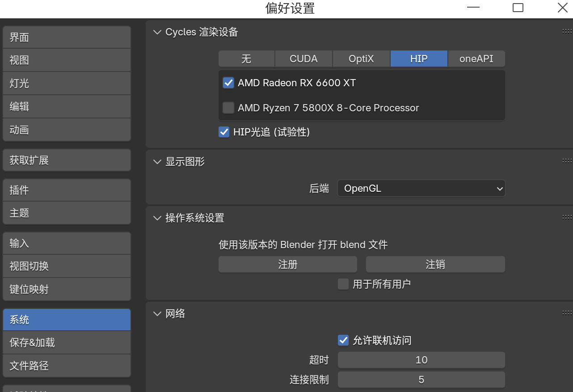
Task: Uncheck the AMD Radeon RX 6600 XT device
Action: 228,83
